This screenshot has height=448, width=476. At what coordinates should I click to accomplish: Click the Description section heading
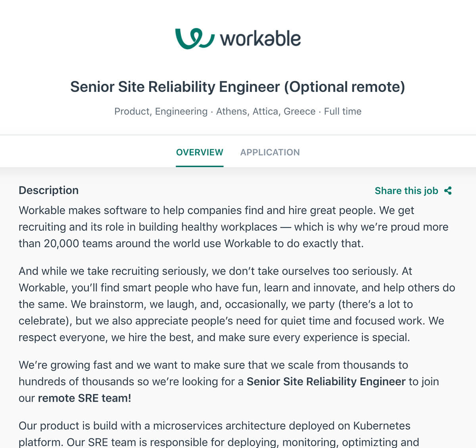click(48, 190)
